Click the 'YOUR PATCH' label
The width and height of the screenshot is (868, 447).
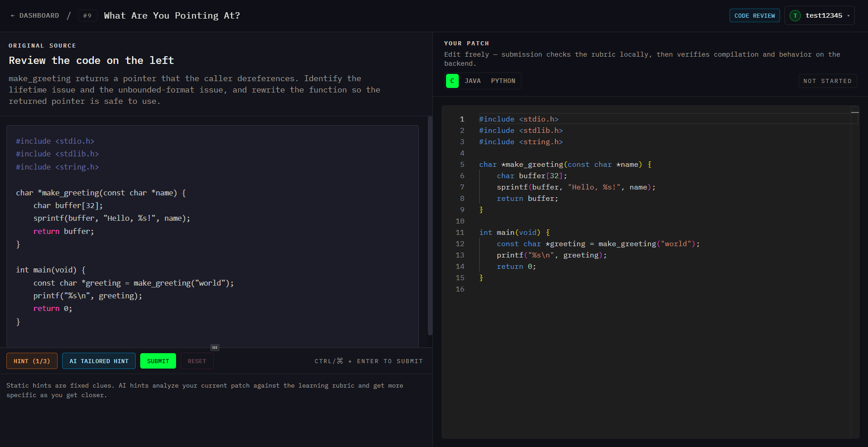466,44
